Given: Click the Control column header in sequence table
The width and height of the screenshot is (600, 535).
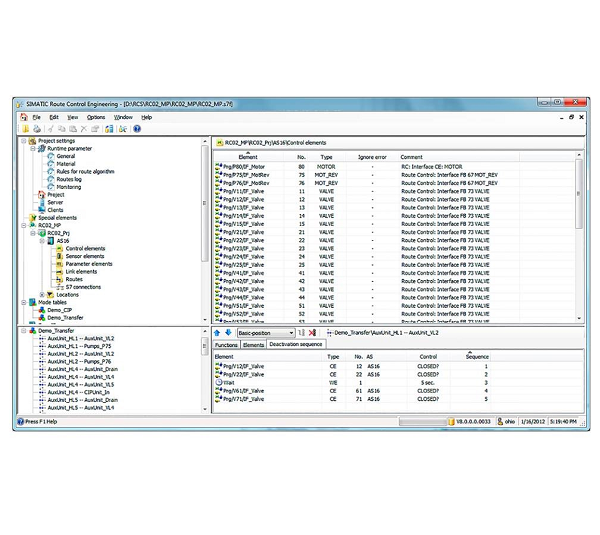Looking at the screenshot, I should point(428,356).
